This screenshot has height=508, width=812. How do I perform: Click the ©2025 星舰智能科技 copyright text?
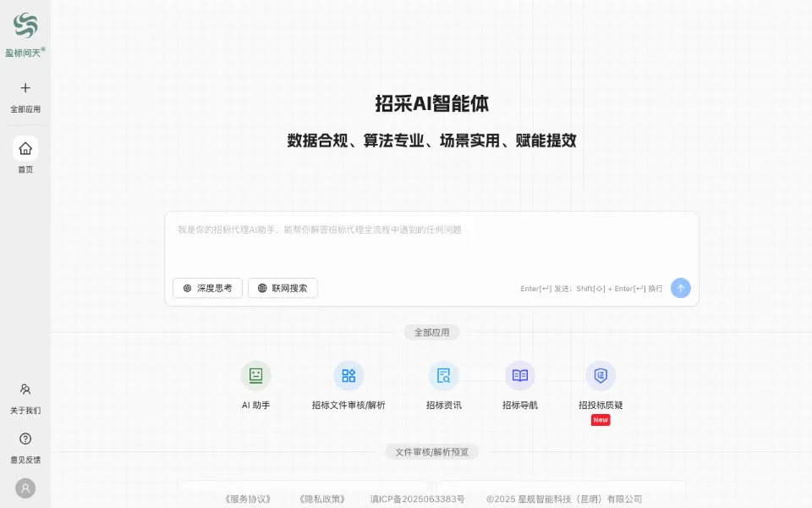coord(564,500)
